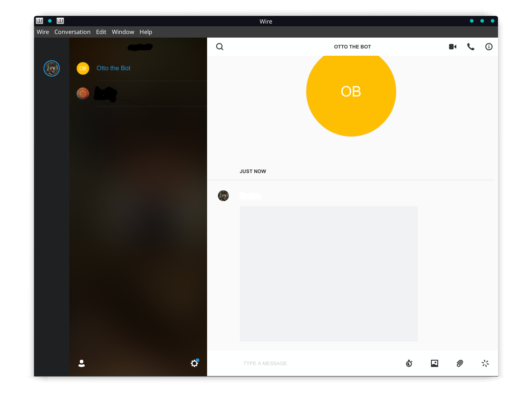Start a video call with Otto the Bot

tap(452, 47)
